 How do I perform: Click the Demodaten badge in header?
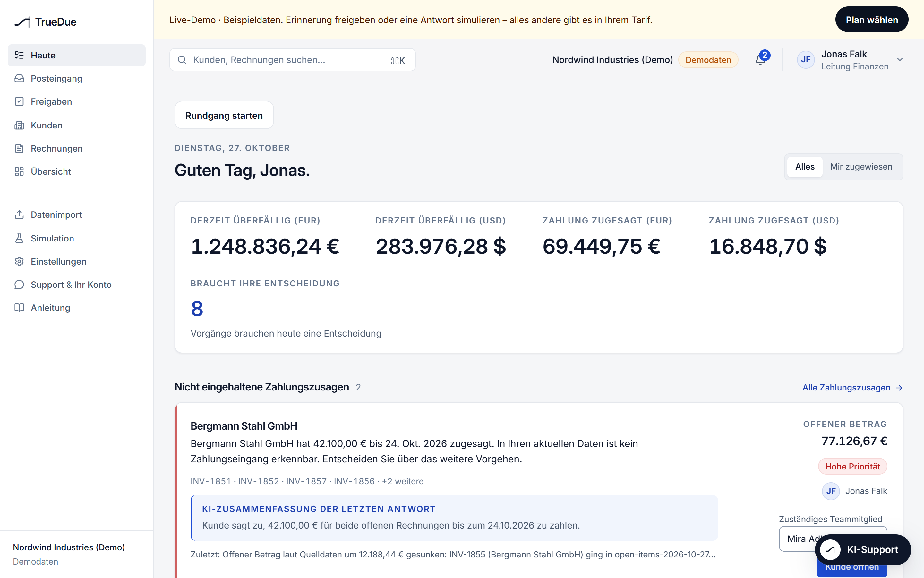tap(708, 60)
